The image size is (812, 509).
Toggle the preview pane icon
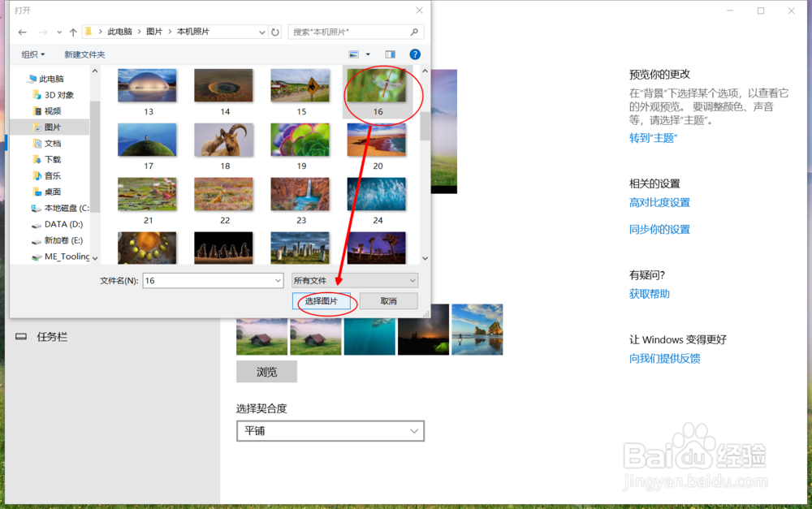(390, 54)
